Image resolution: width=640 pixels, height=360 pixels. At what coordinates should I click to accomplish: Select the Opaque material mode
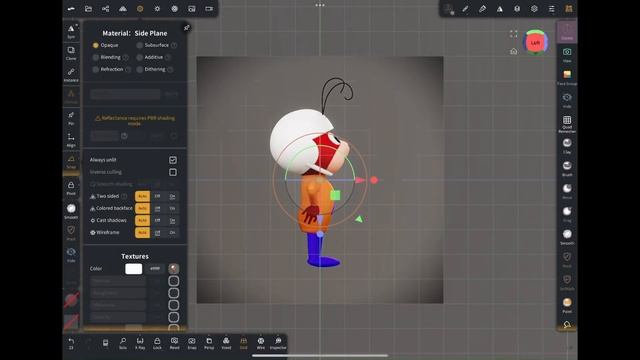106,45
